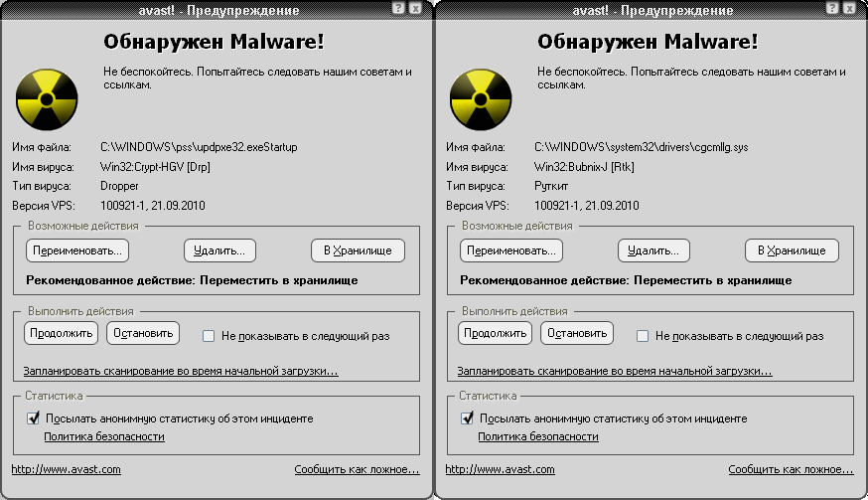Screen dimensions: 868x500
Task: Click Переименовать button for cgcmllg.sys threat
Action: pyautogui.click(x=511, y=250)
